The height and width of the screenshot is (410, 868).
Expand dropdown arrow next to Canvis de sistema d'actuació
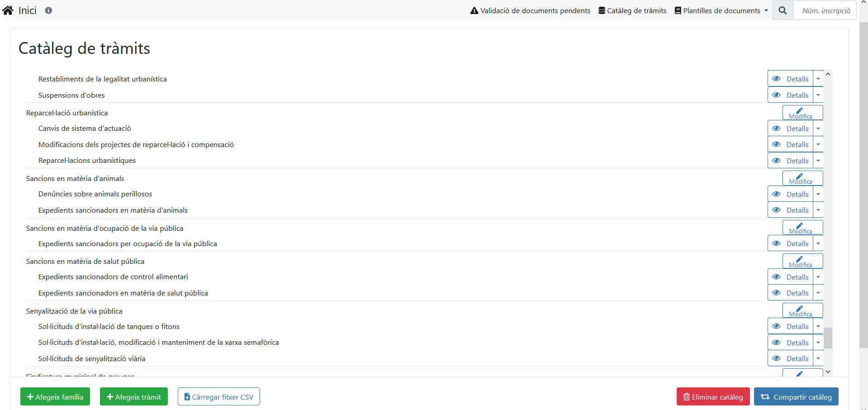pyautogui.click(x=818, y=129)
